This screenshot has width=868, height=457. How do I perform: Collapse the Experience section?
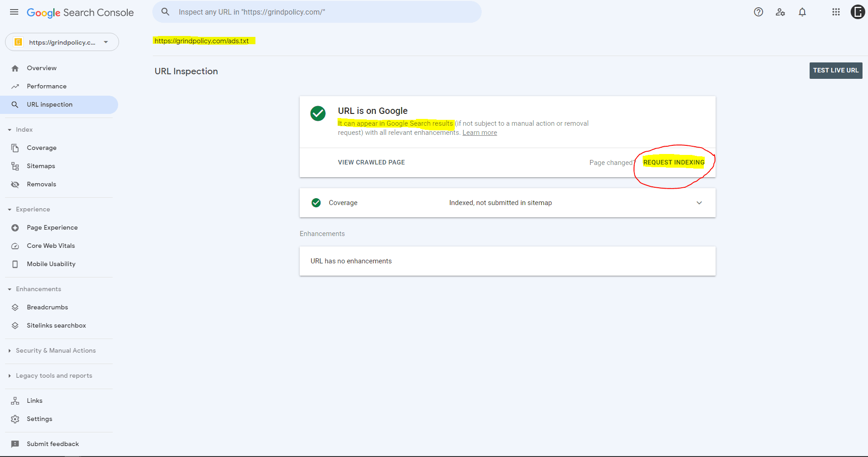pyautogui.click(x=10, y=210)
